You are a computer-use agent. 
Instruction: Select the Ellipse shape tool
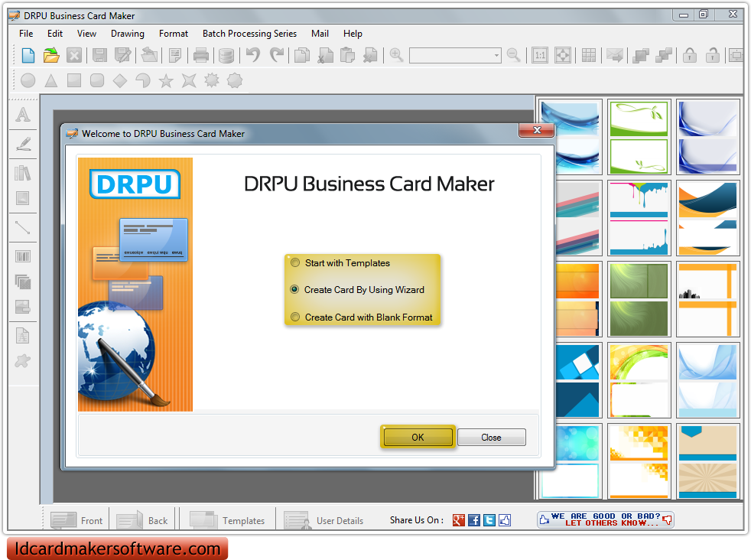(28, 80)
